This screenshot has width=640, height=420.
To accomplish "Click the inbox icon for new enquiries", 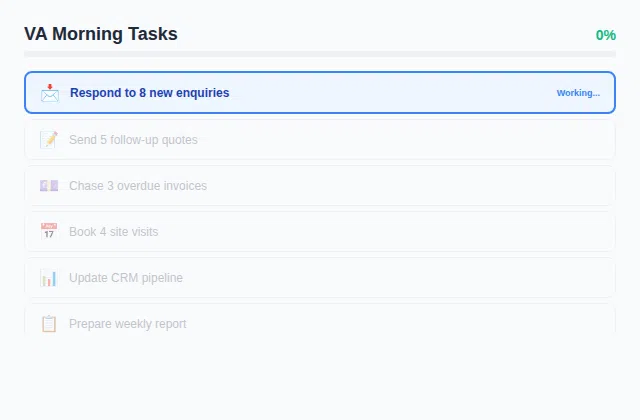I will click(x=49, y=93).
